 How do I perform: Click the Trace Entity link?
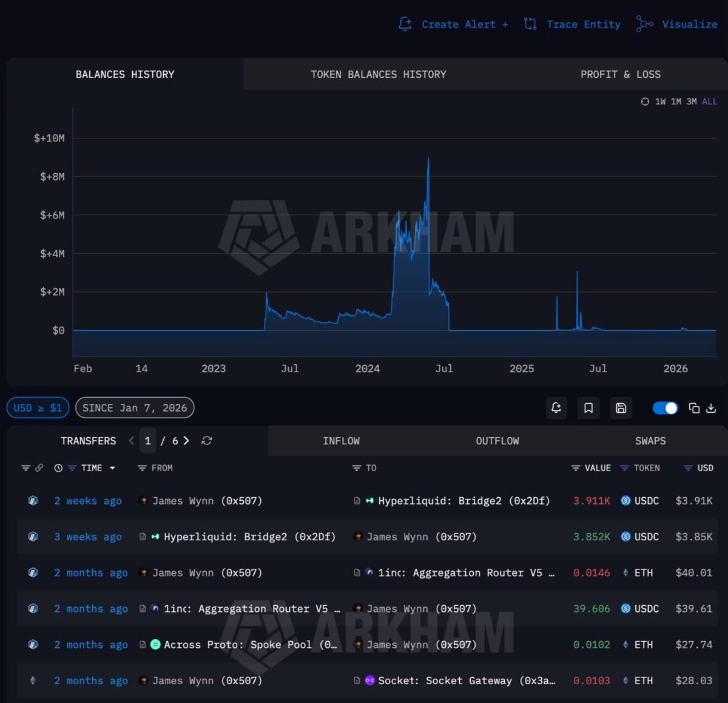coord(584,24)
